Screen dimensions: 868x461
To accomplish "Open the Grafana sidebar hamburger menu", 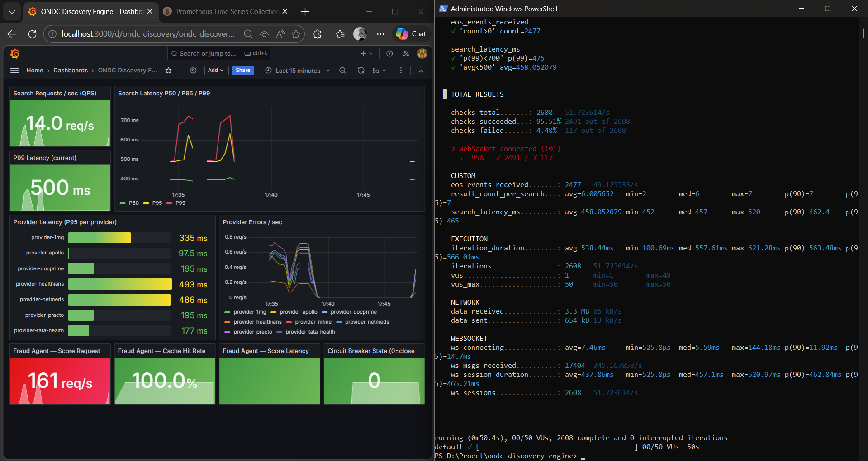I will [14, 71].
